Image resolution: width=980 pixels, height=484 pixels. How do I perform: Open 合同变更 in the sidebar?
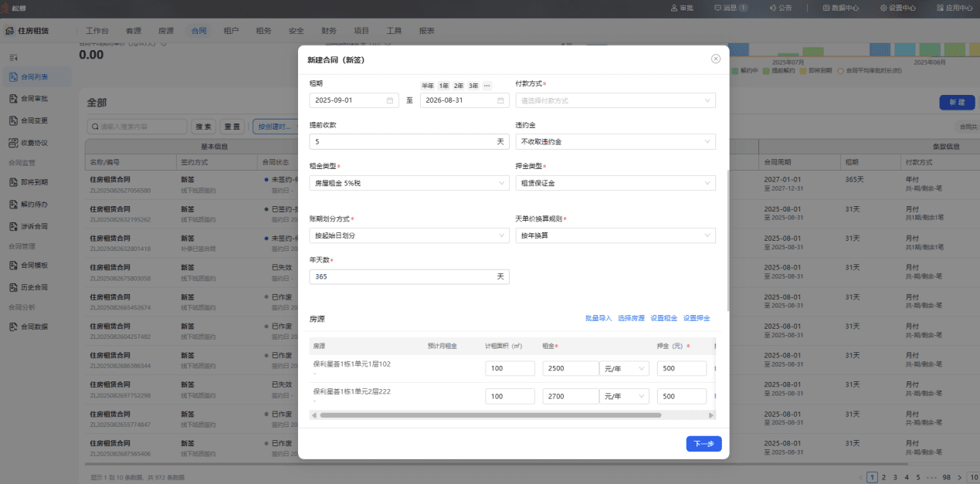(34, 120)
